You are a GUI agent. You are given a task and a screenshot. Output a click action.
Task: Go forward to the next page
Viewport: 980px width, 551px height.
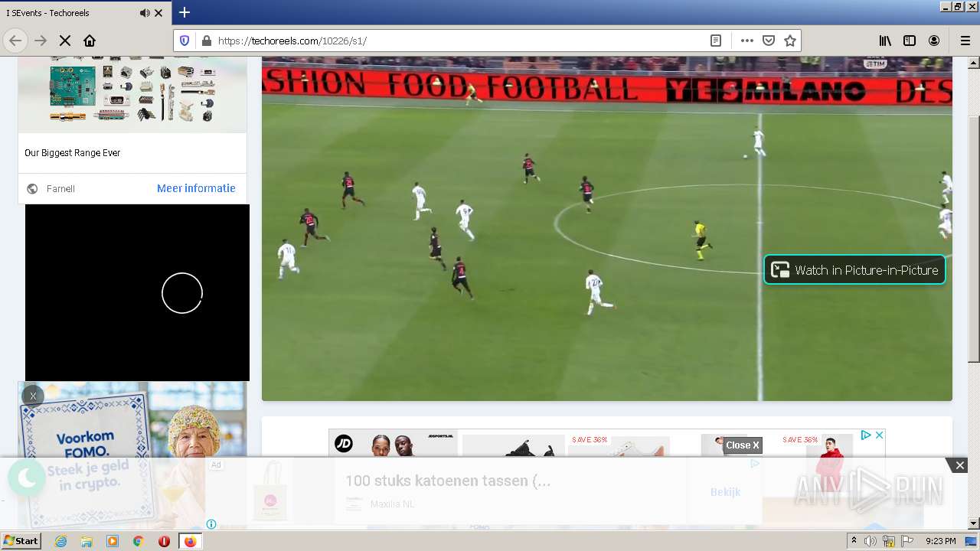coord(41,41)
